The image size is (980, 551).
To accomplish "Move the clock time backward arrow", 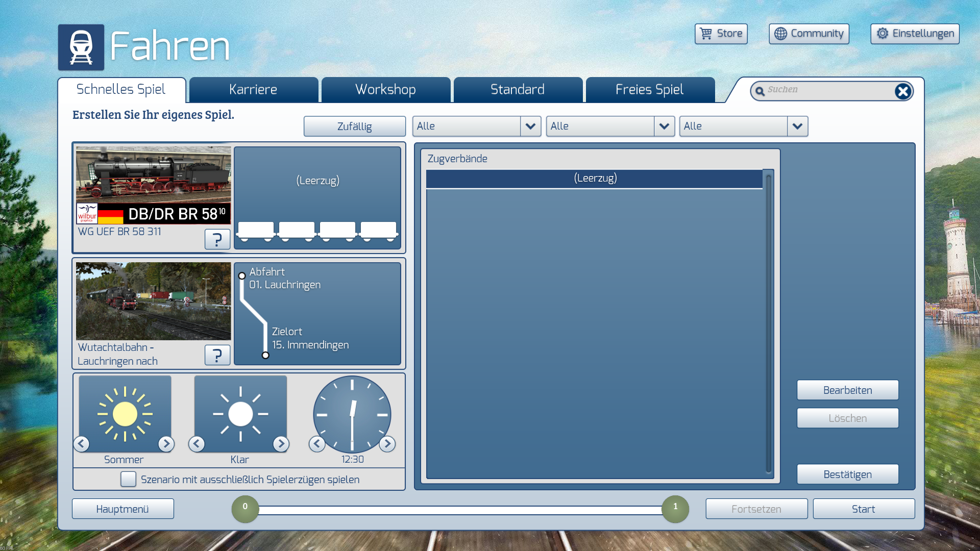I will (317, 444).
